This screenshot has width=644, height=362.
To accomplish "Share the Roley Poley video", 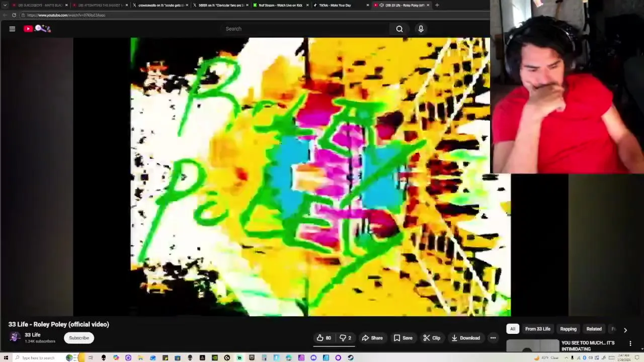I will [x=372, y=338].
